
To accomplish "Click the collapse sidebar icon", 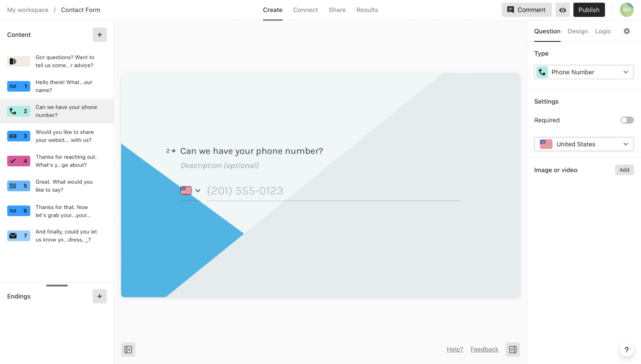I will coord(128,349).
